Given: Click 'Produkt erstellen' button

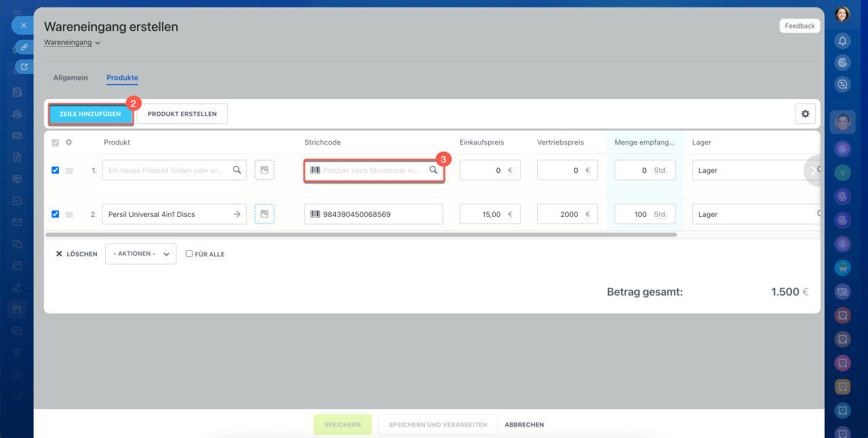Looking at the screenshot, I should 182,114.
